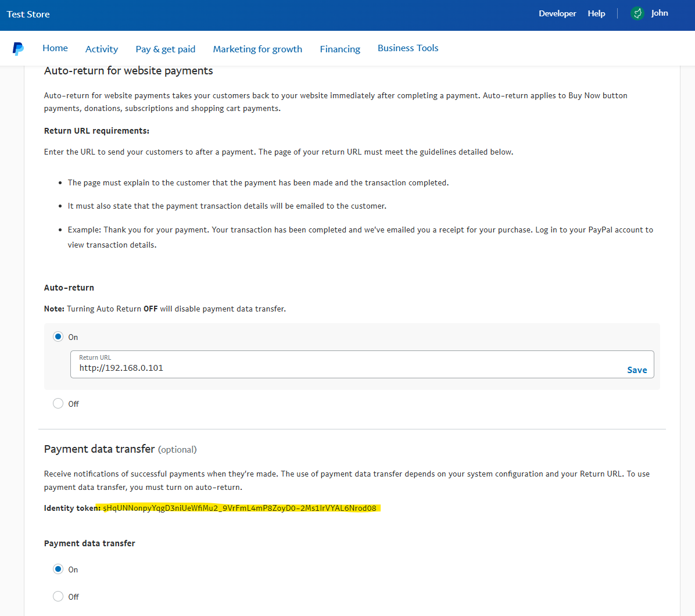The image size is (695, 616).
Task: Go to the Activity tab
Action: pos(102,49)
